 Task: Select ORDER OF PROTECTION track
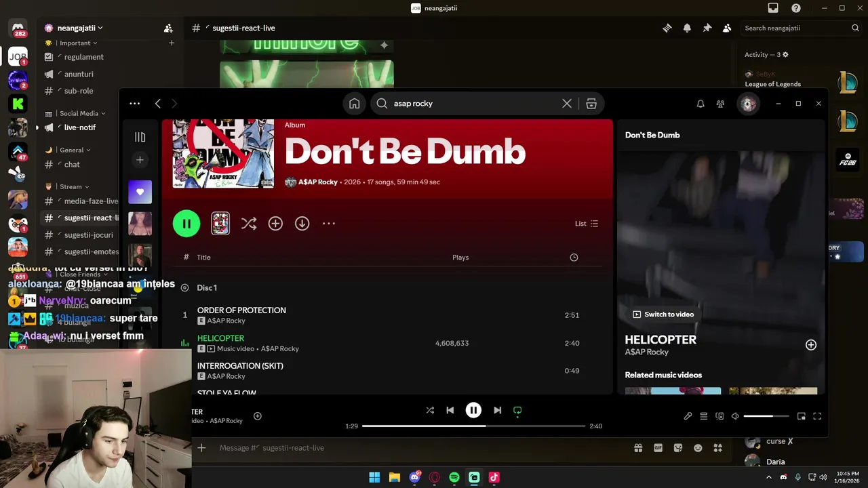pos(241,310)
